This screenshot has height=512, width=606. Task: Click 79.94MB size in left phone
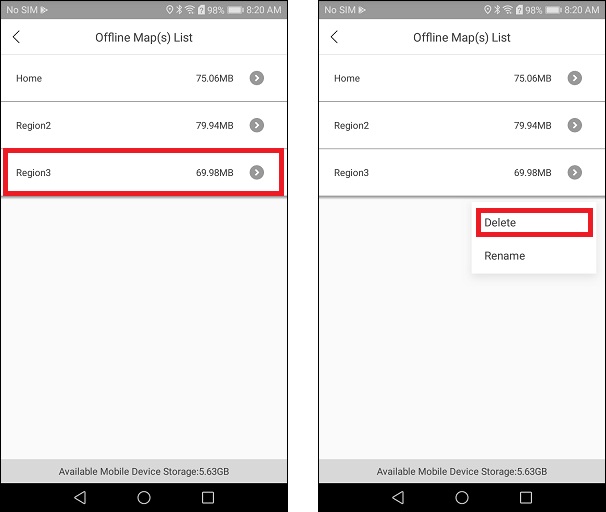[x=214, y=126]
